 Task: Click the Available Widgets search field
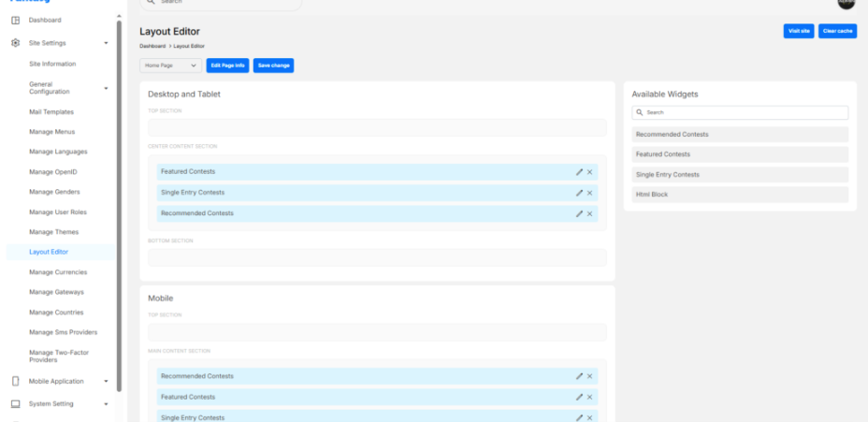(740, 112)
